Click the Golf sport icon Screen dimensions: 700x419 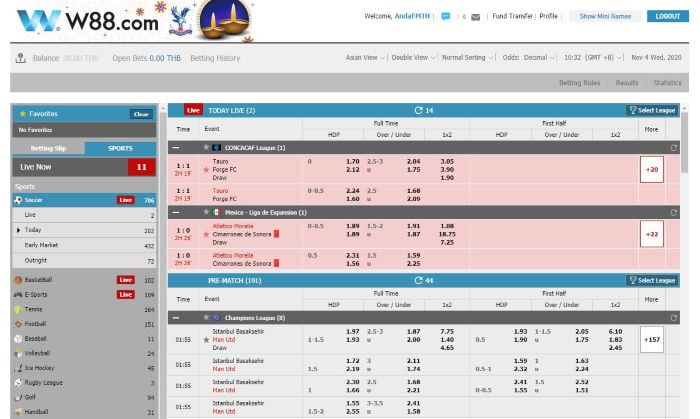pyautogui.click(x=18, y=397)
